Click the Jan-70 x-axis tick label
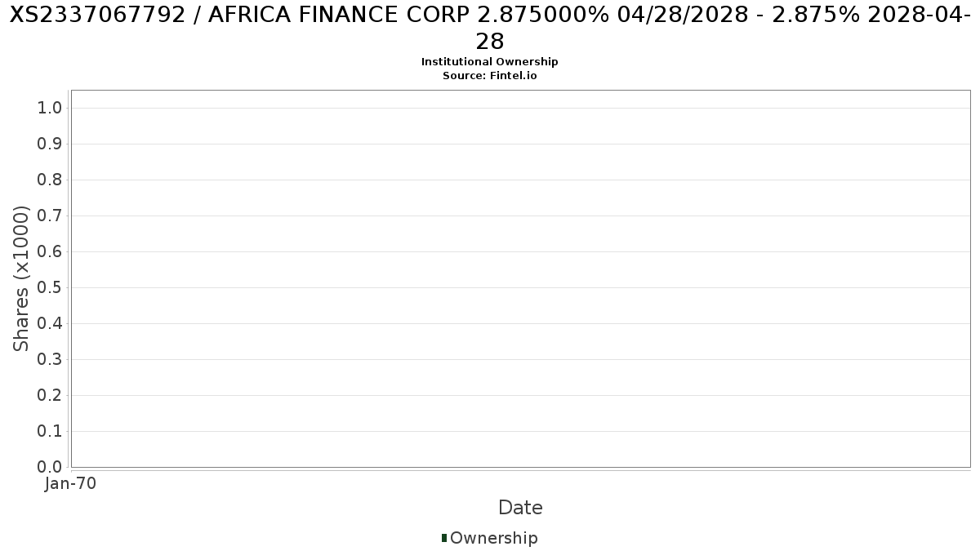 click(x=71, y=483)
